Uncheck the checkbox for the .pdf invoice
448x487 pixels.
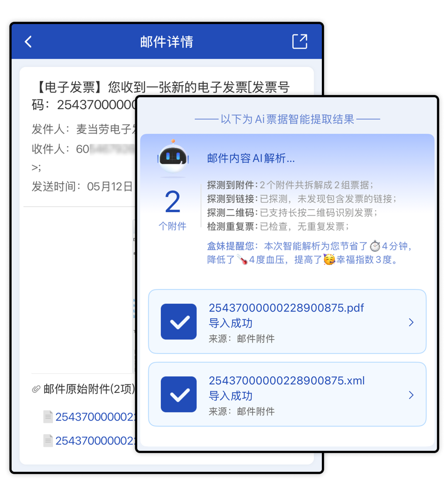pos(179,322)
